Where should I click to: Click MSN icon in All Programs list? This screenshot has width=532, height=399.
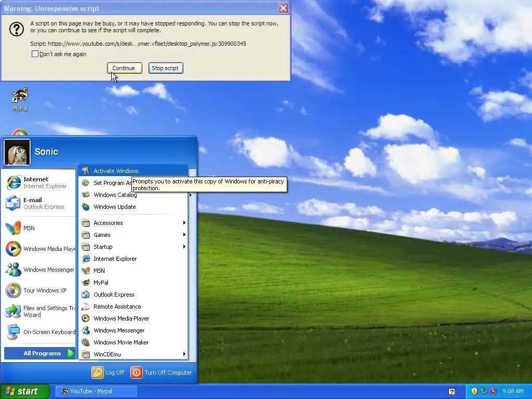point(86,271)
